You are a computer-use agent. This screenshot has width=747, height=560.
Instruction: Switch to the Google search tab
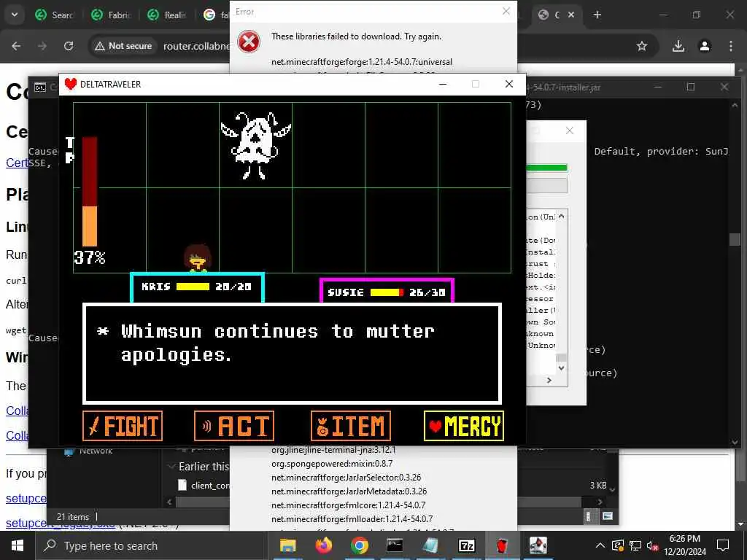point(215,15)
